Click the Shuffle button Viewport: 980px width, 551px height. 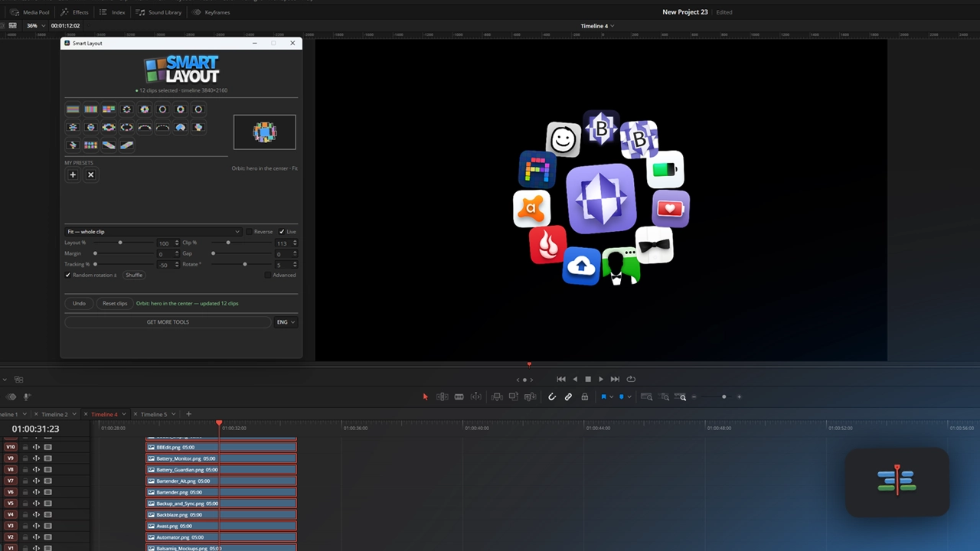[134, 275]
